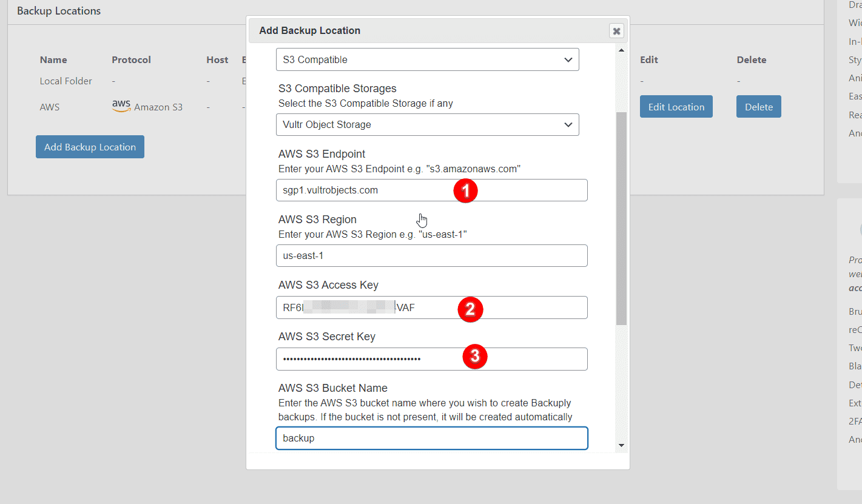Click the Amazon S3 protocol icon
Viewport: 862px width, 504px height.
click(x=121, y=105)
